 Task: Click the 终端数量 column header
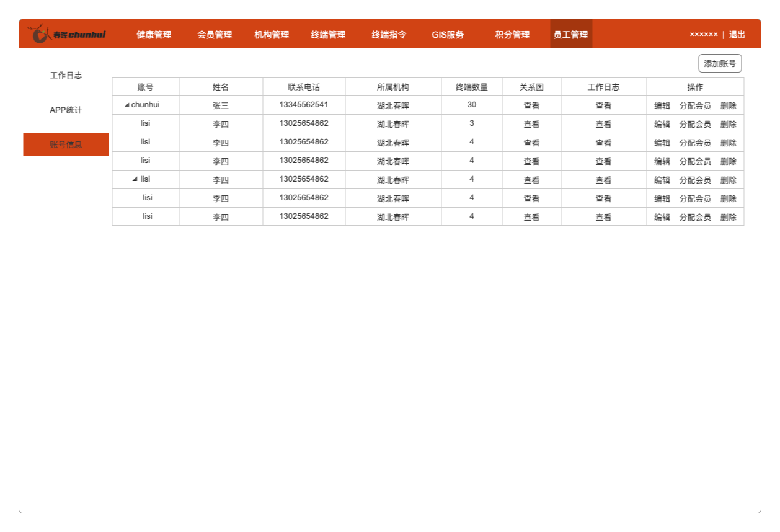point(472,87)
